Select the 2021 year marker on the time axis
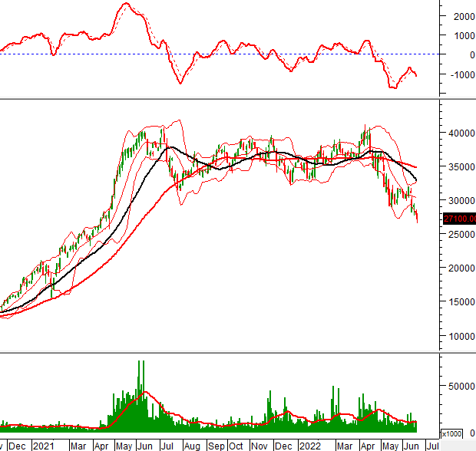 (x=43, y=445)
